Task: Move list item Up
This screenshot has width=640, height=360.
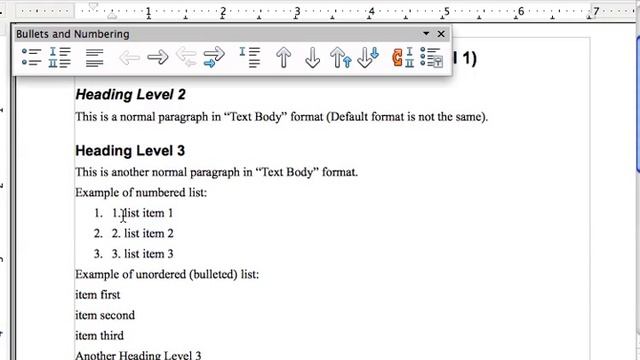Action: (x=283, y=57)
